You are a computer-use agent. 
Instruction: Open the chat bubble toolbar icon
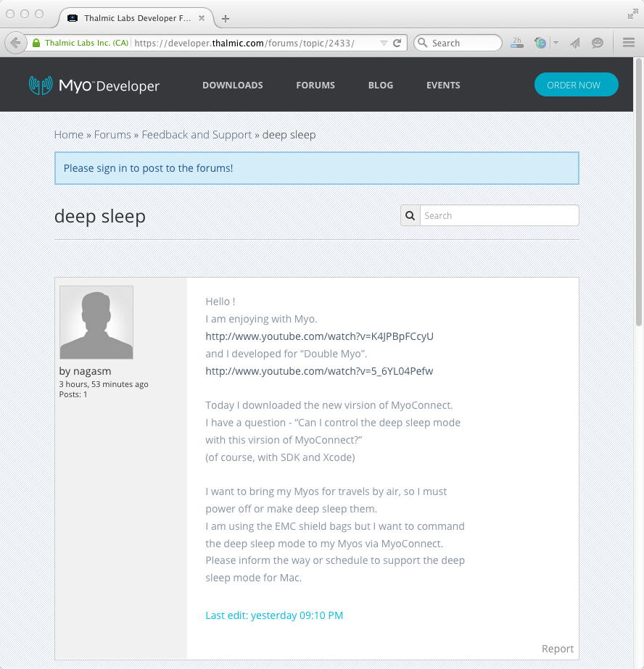(x=598, y=43)
